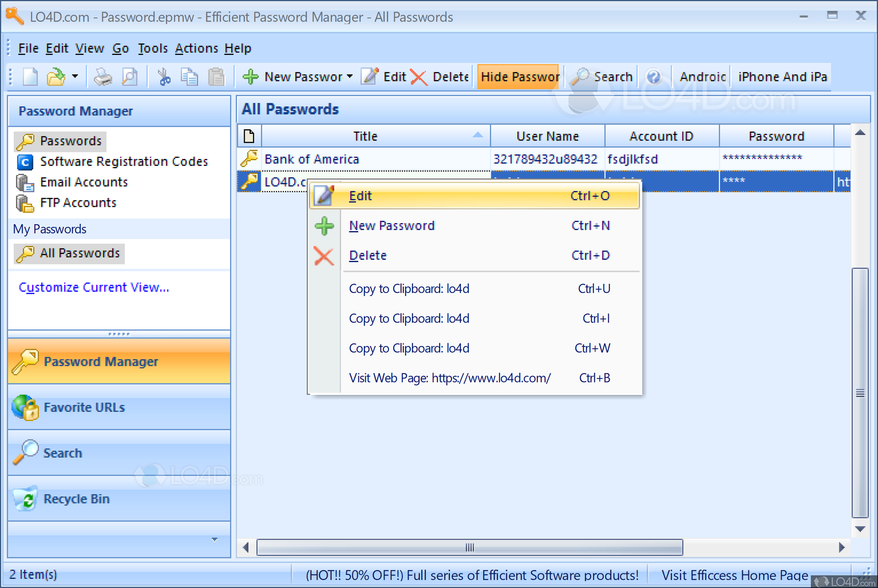878x588 pixels.
Task: Click the Delete icon in the toolbar
Action: [418, 76]
